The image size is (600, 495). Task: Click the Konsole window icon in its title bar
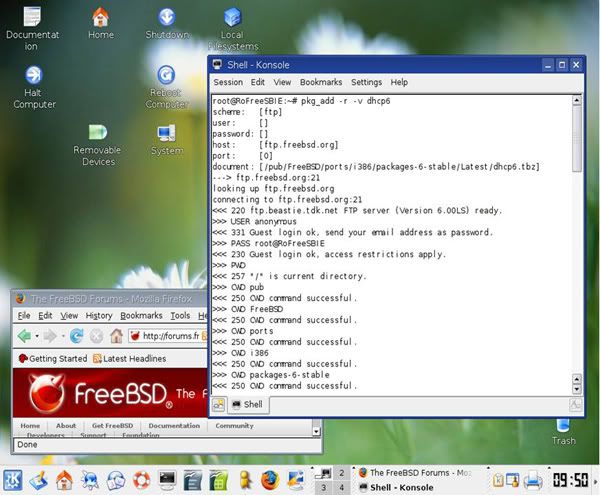pyautogui.click(x=217, y=64)
